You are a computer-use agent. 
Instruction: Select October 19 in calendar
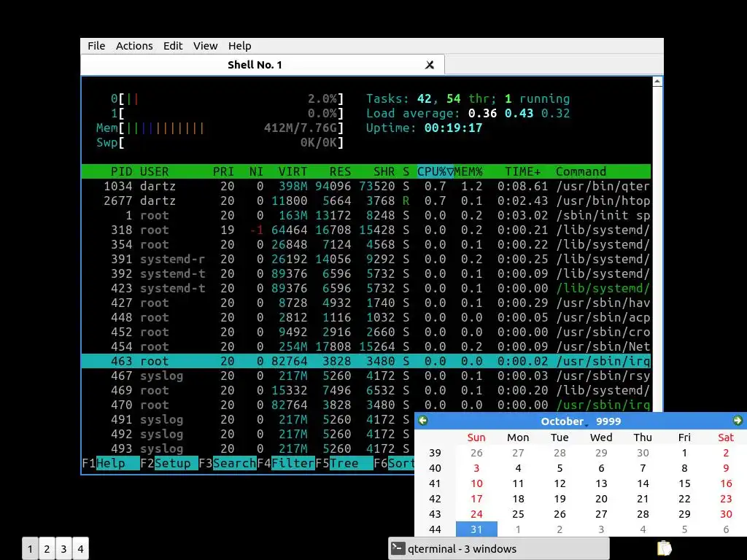560,499
